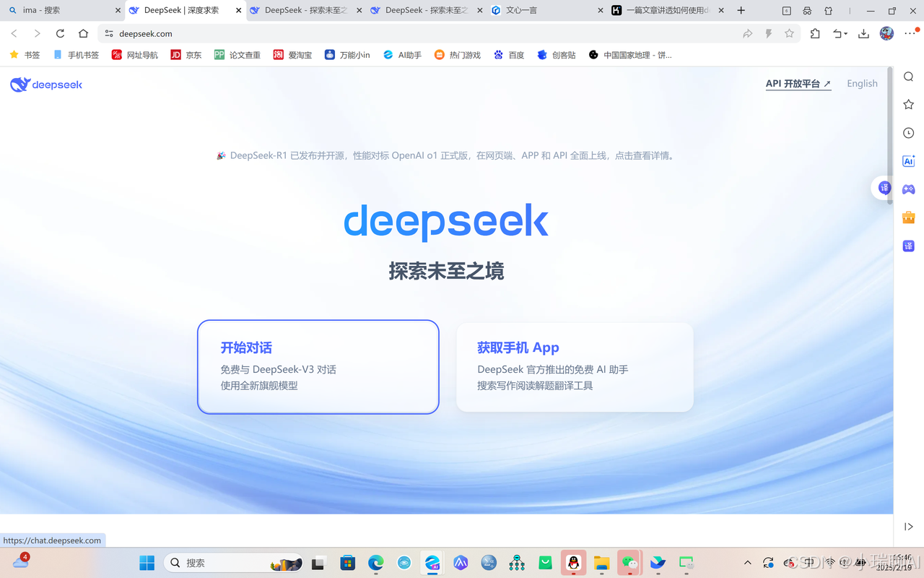Open the 中国国家地理 bookmark
Image resolution: width=924 pixels, height=578 pixels.
point(630,55)
